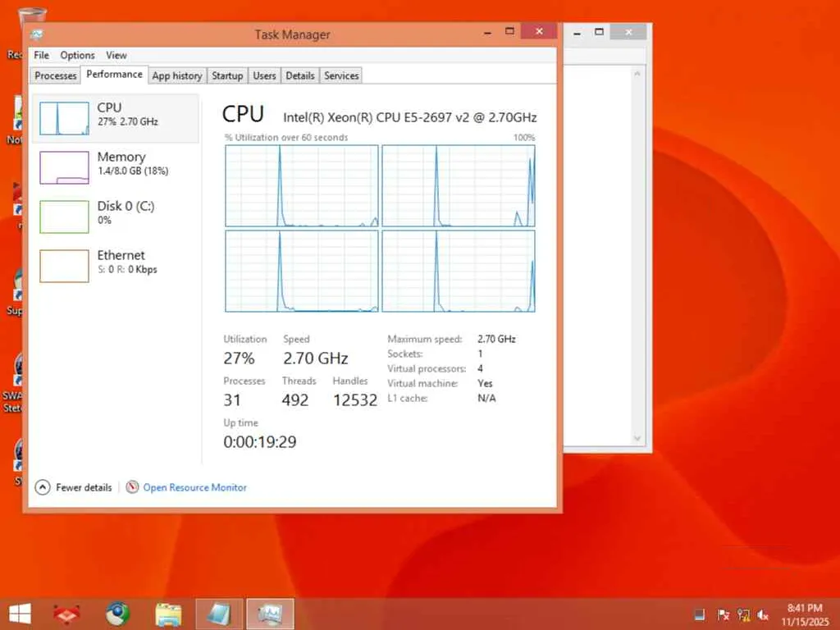Open the Startup tab
Image resolution: width=840 pixels, height=630 pixels.
227,75
